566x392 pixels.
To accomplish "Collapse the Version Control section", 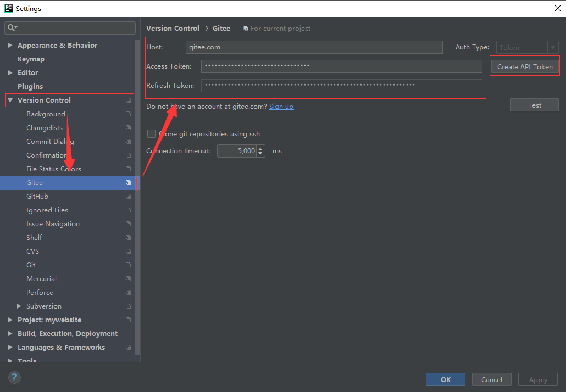I will pyautogui.click(x=10, y=100).
